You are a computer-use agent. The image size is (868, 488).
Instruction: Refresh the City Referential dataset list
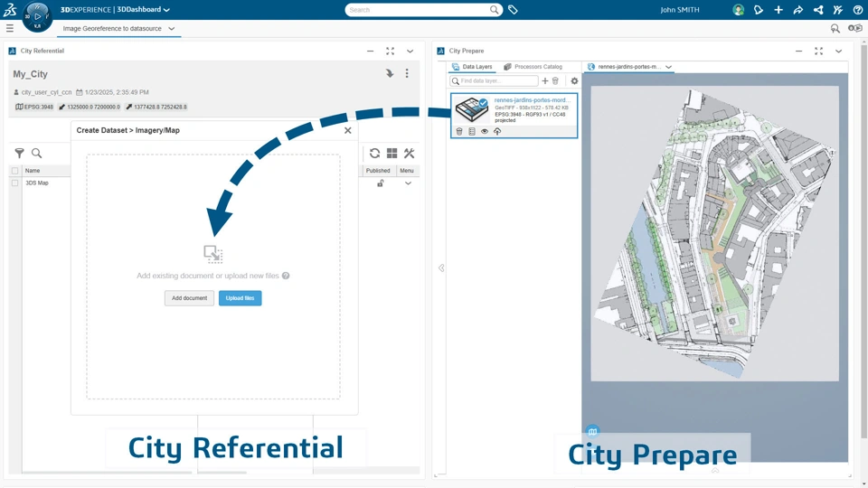point(374,154)
